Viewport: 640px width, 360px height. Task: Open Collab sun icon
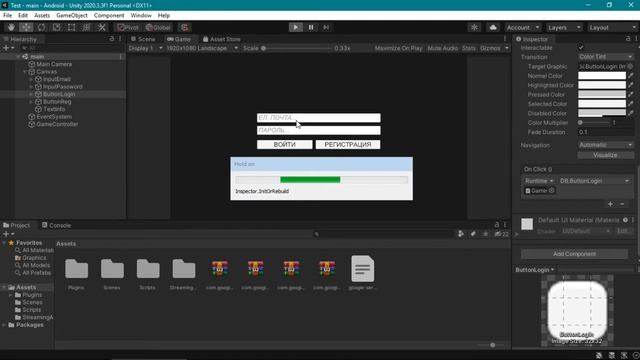click(474, 27)
